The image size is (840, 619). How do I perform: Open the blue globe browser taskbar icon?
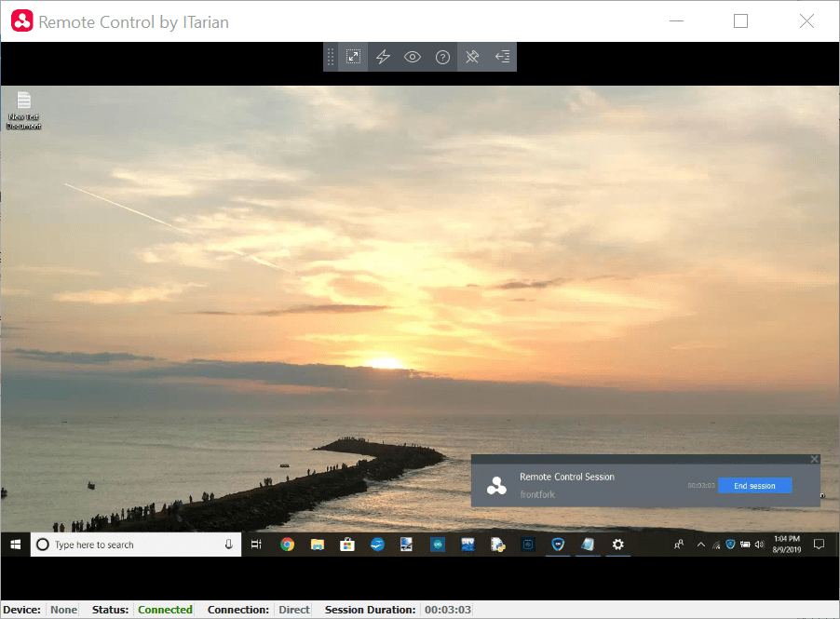tap(377, 545)
